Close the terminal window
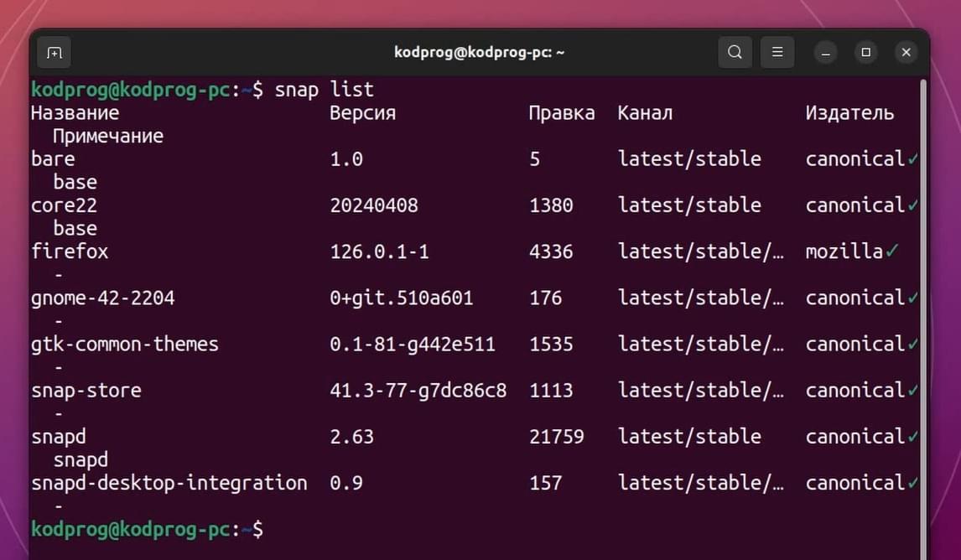Image resolution: width=961 pixels, height=560 pixels. coord(906,53)
